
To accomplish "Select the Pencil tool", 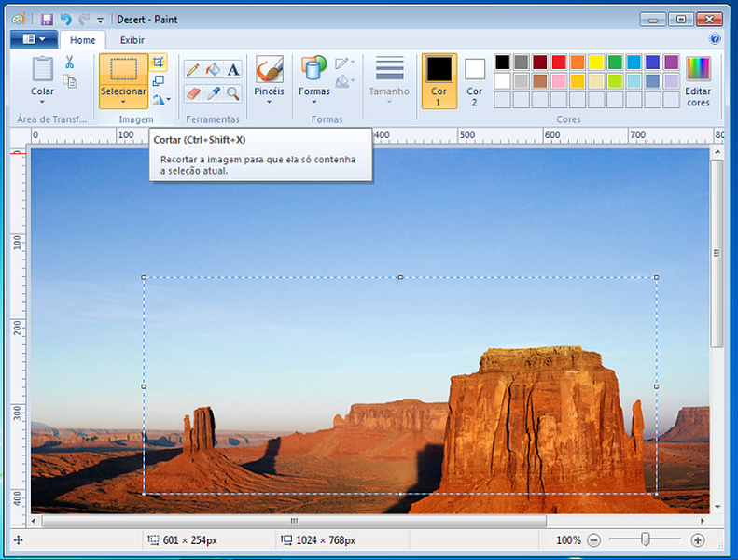I will point(192,69).
